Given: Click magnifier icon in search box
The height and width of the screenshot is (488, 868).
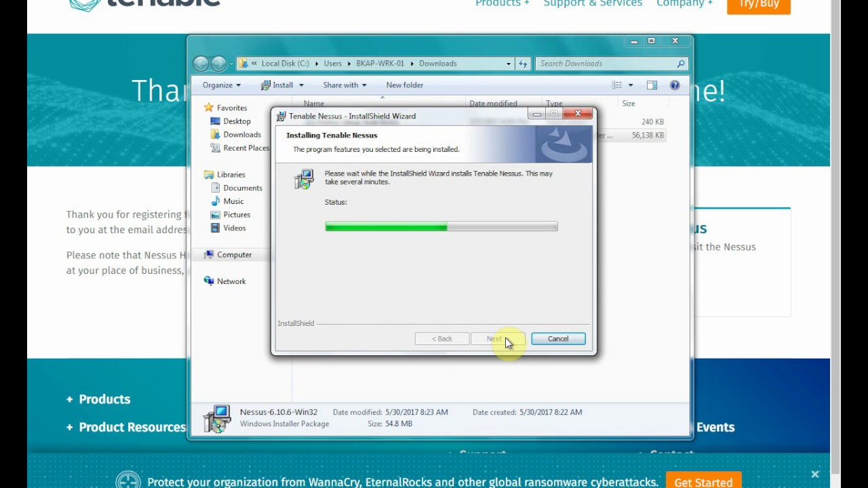Looking at the screenshot, I should pyautogui.click(x=681, y=64).
